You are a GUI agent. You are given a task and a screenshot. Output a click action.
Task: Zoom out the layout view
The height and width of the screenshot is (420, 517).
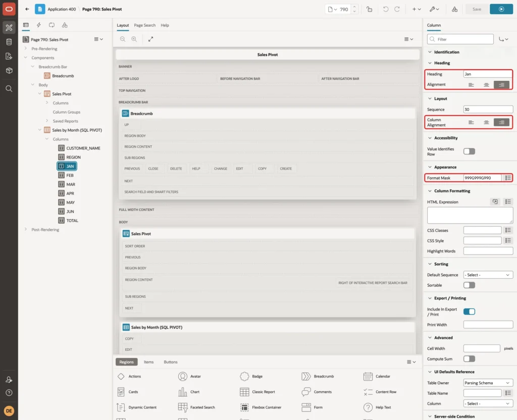(x=123, y=39)
